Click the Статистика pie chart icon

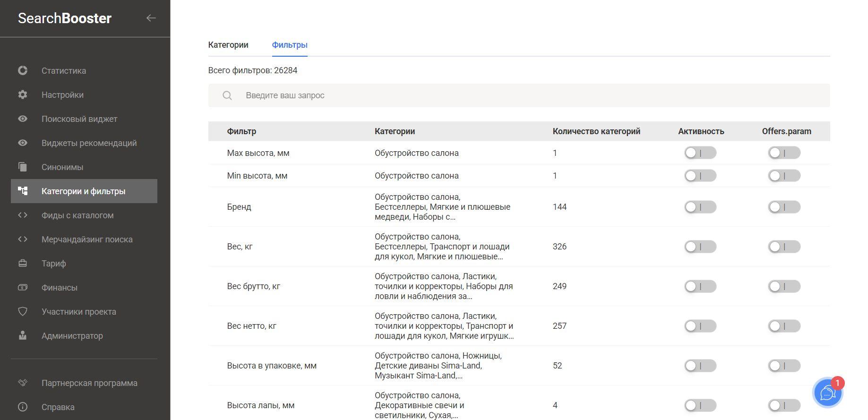(x=23, y=70)
